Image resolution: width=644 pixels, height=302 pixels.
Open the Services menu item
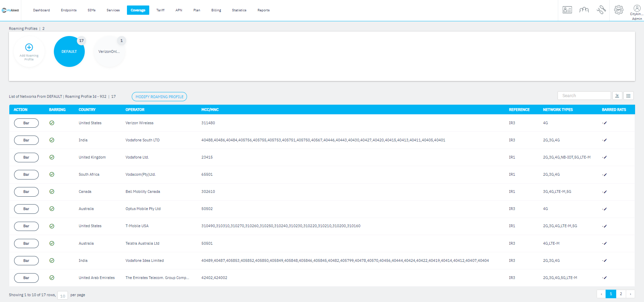pos(113,10)
